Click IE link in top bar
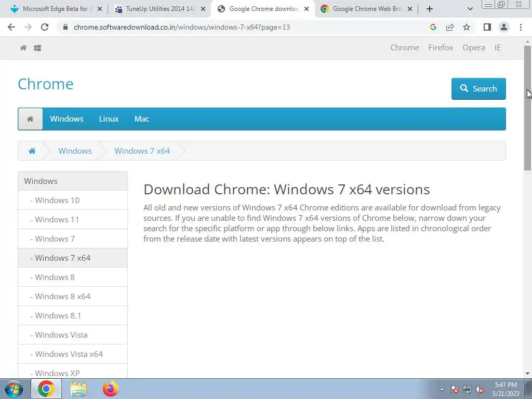 click(497, 47)
